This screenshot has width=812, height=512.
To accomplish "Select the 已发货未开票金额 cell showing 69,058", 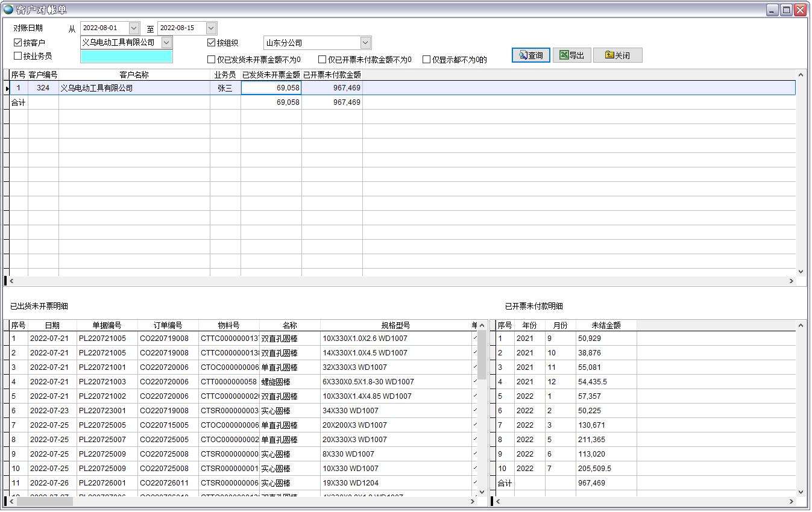I will click(271, 88).
